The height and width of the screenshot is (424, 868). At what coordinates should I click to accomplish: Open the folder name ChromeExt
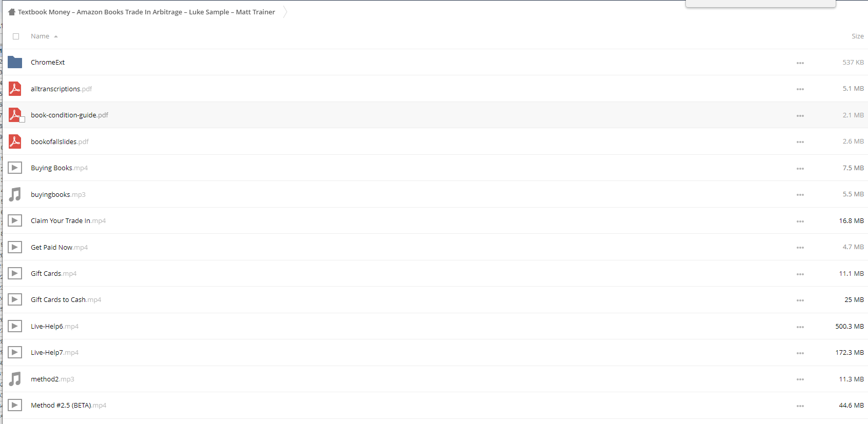coord(48,63)
